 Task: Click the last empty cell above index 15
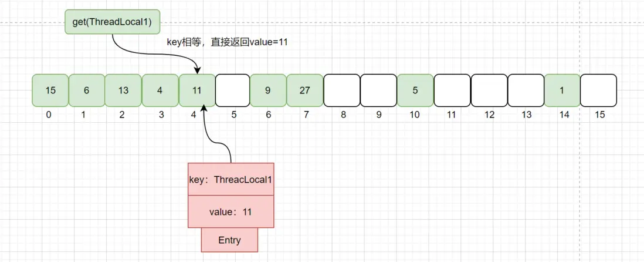(x=599, y=90)
